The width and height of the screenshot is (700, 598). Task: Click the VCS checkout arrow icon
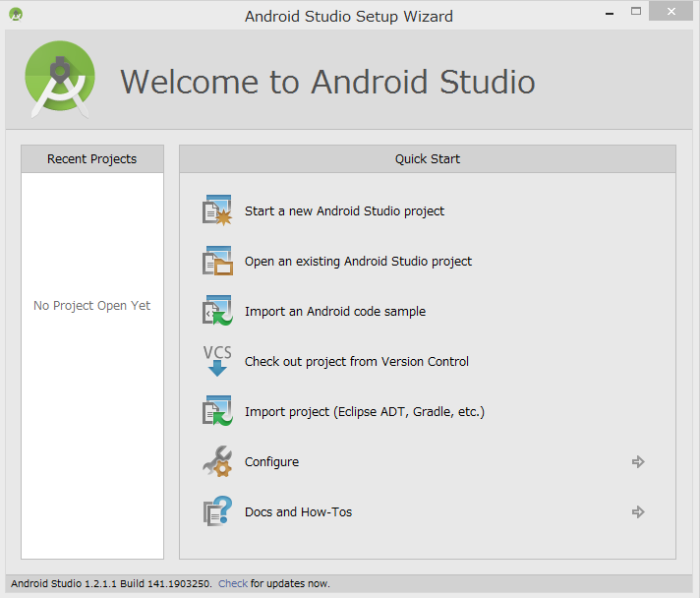click(217, 361)
